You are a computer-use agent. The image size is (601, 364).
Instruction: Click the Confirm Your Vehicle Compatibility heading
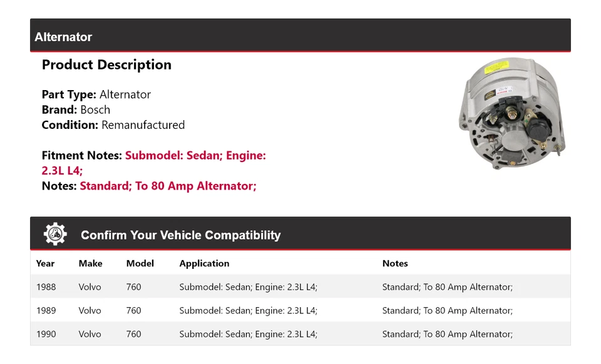pyautogui.click(x=180, y=235)
